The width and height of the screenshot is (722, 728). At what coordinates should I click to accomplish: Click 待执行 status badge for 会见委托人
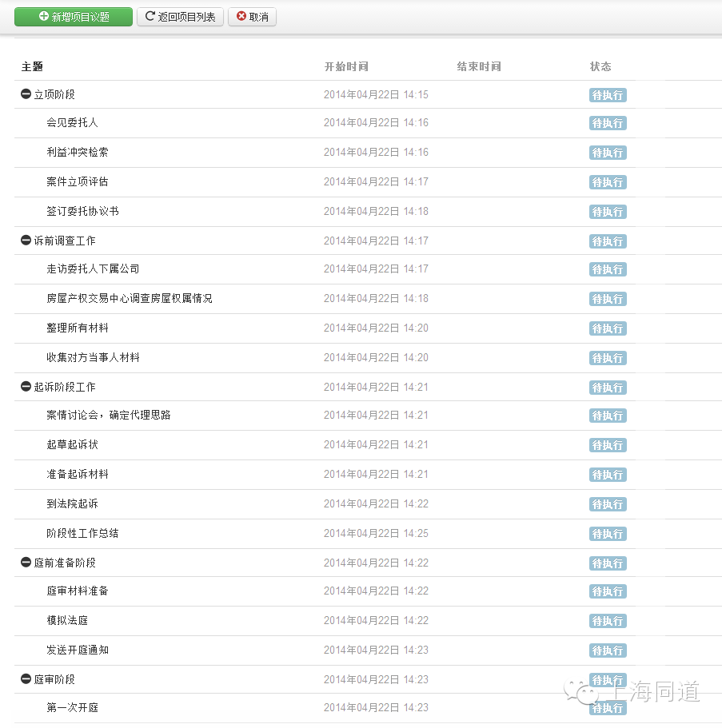coord(608,123)
